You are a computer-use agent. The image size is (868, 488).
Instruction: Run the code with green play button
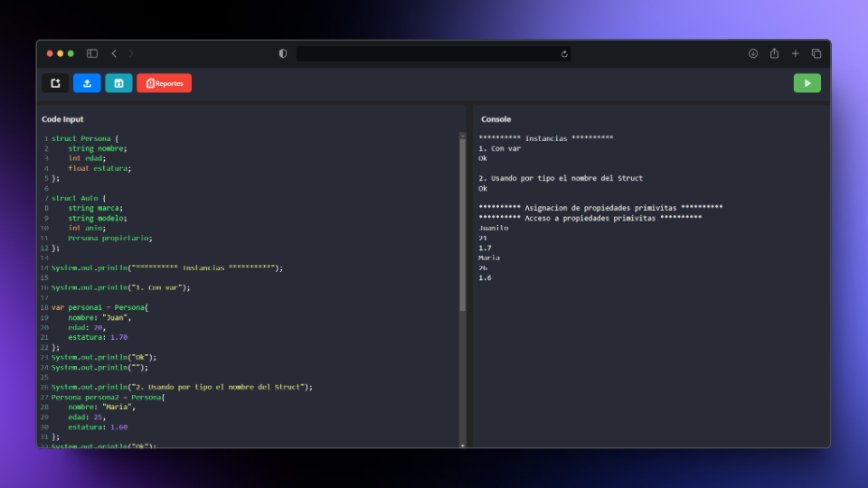coord(807,83)
